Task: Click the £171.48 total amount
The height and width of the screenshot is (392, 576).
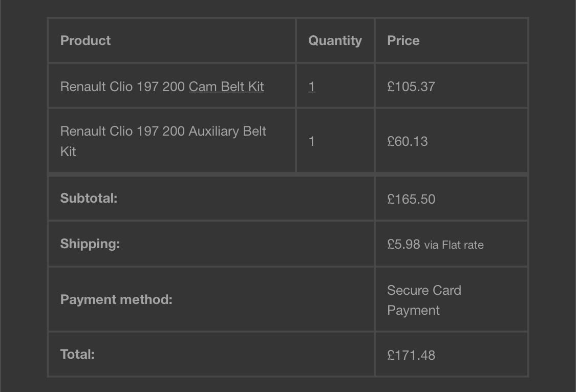Action: coord(411,355)
